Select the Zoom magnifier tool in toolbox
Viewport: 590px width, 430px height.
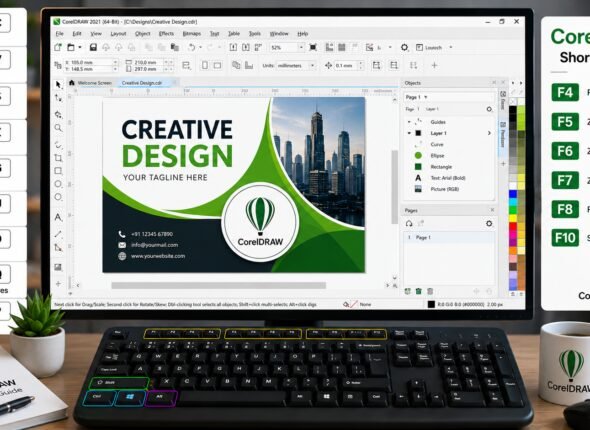[x=58, y=128]
